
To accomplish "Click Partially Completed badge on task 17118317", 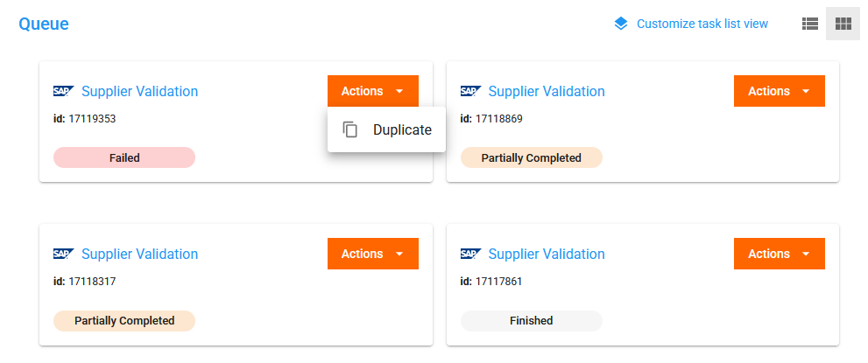I will tap(124, 320).
